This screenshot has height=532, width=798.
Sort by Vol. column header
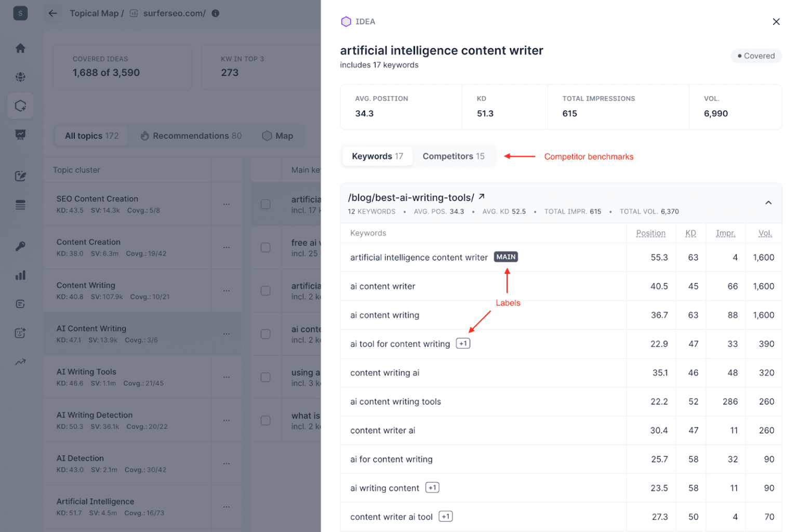pos(765,233)
